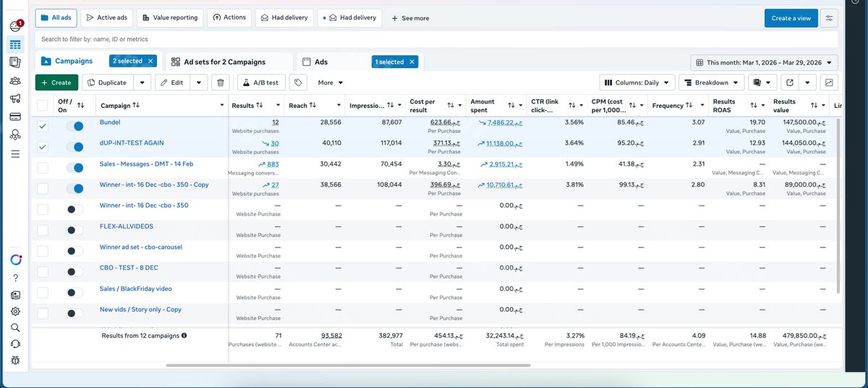Click the tag label icon in toolbar

(x=297, y=83)
